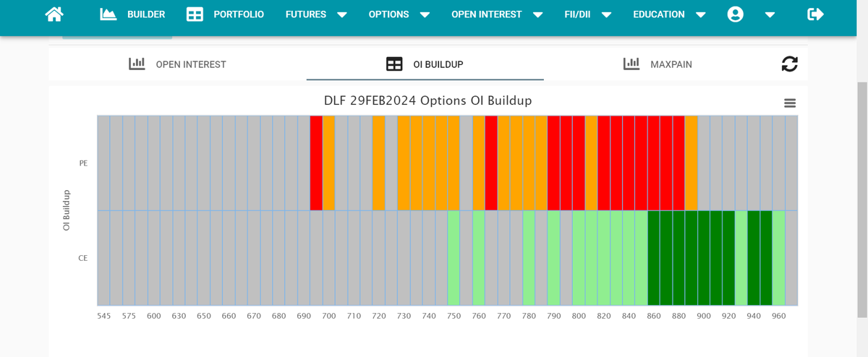Open the PORTFOLIO menu item
This screenshot has height=357, width=868.
(239, 14)
